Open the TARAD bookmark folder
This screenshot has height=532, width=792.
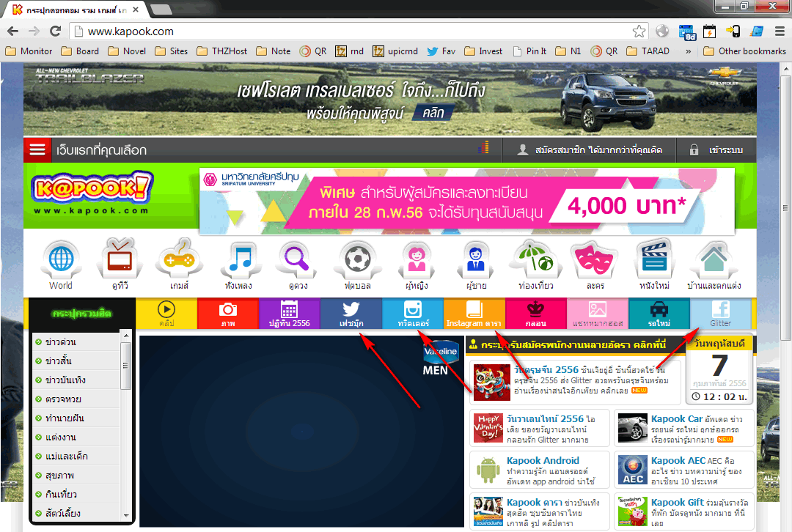(x=648, y=51)
